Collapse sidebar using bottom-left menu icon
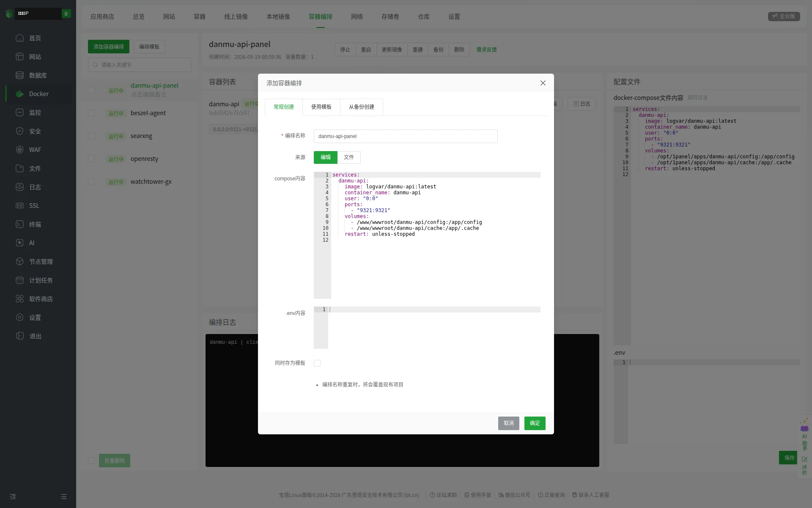This screenshot has height=508, width=812. click(x=13, y=497)
